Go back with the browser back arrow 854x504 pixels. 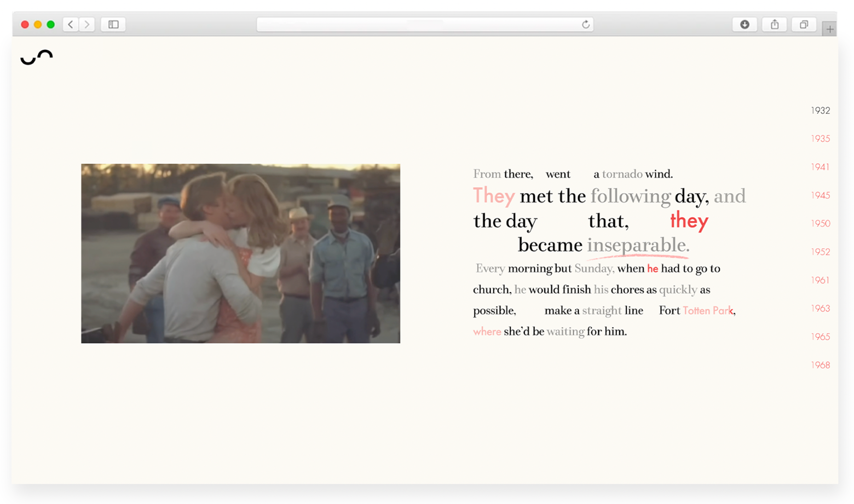pyautogui.click(x=71, y=24)
